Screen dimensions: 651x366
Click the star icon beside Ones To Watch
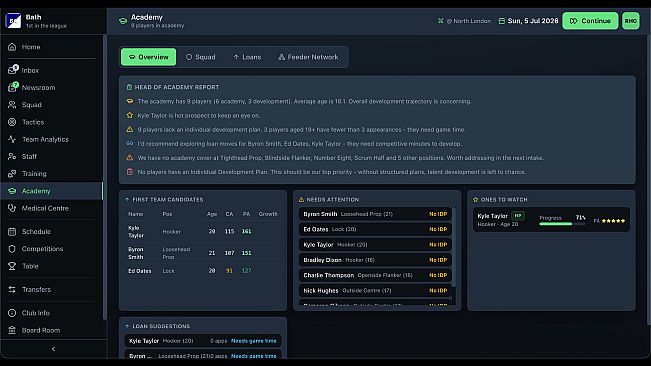476,200
